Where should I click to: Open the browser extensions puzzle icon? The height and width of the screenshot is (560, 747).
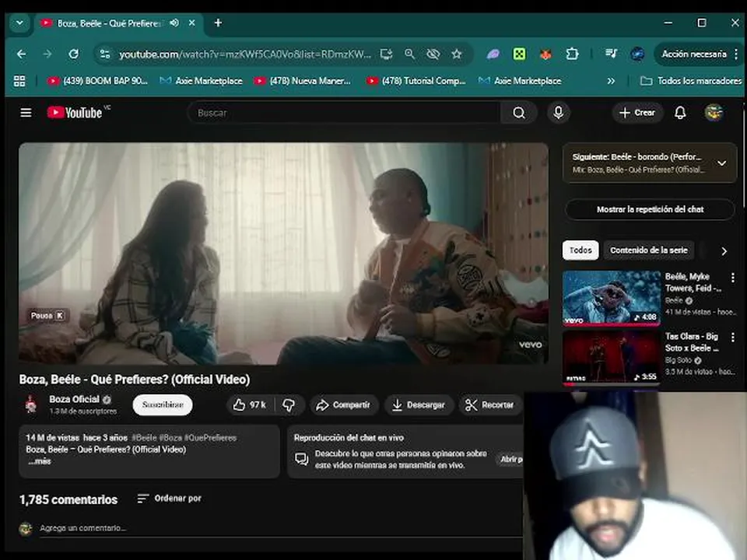tap(572, 54)
